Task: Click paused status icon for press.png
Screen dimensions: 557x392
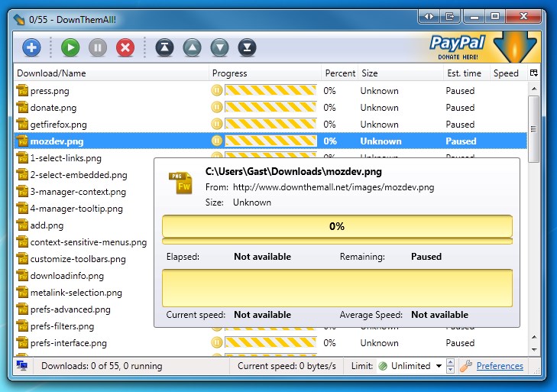Action: coord(217,90)
